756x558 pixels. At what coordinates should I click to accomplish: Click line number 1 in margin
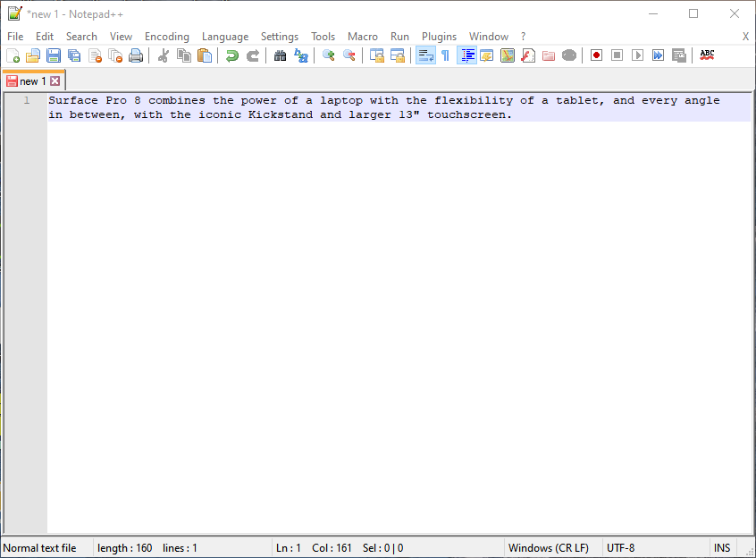27,100
